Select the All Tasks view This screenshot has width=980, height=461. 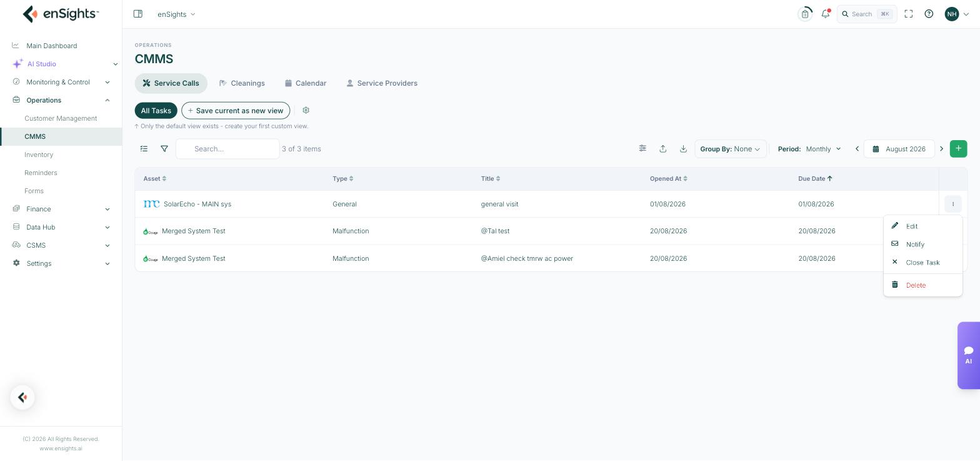tap(156, 111)
